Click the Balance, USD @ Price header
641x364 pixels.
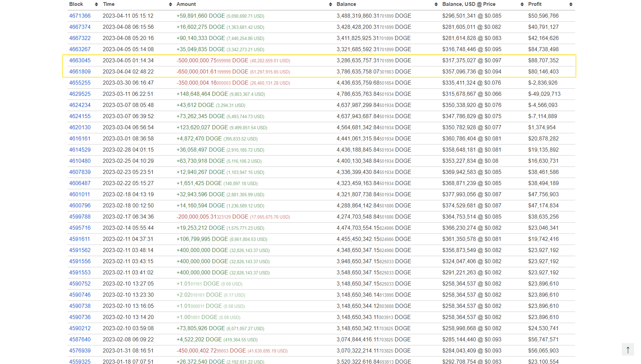pos(469,4)
